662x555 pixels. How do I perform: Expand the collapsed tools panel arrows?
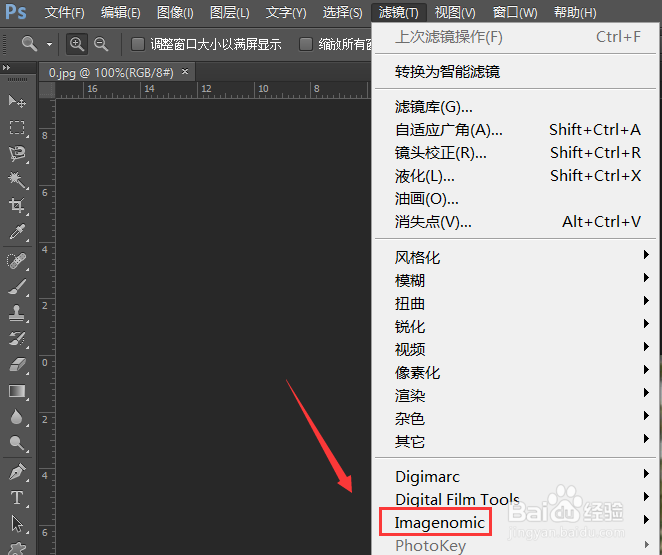[6, 68]
